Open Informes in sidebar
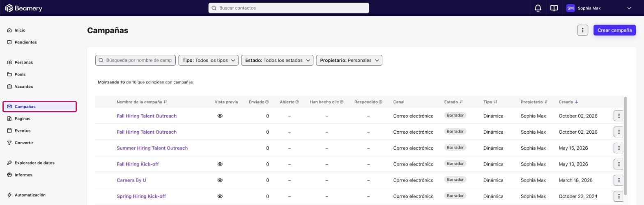Viewport: 644px width, 205px height. pos(23,175)
